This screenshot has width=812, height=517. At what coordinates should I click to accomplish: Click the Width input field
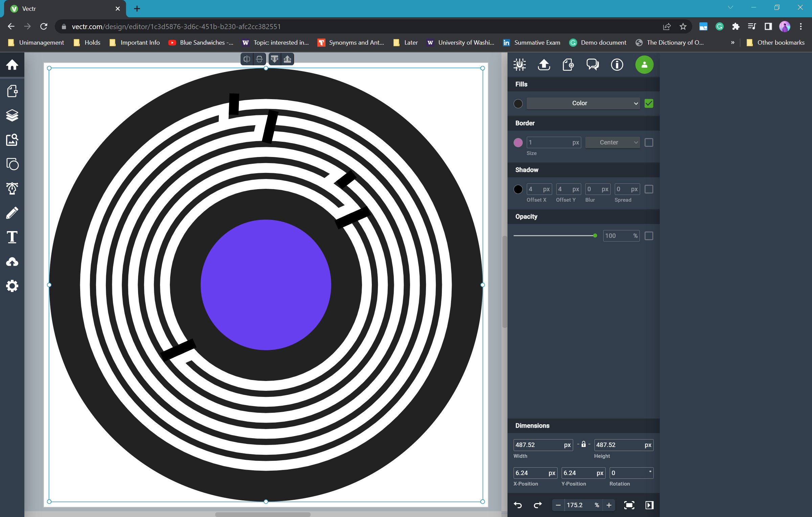543,445
